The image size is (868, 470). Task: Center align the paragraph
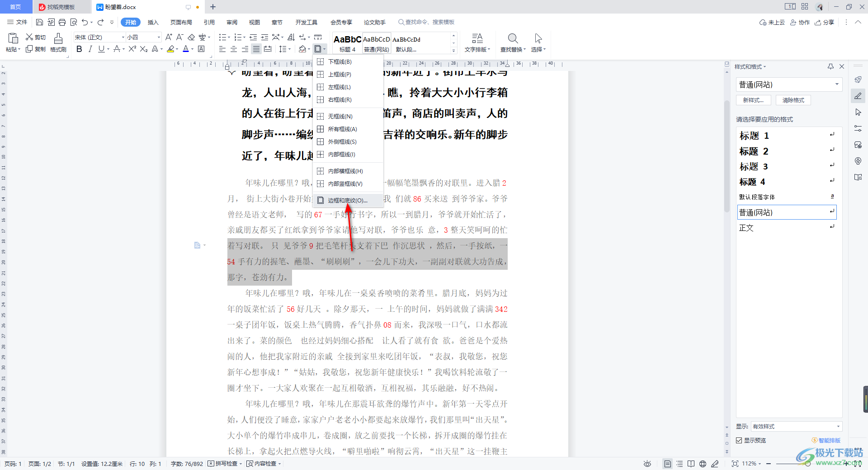pos(234,49)
